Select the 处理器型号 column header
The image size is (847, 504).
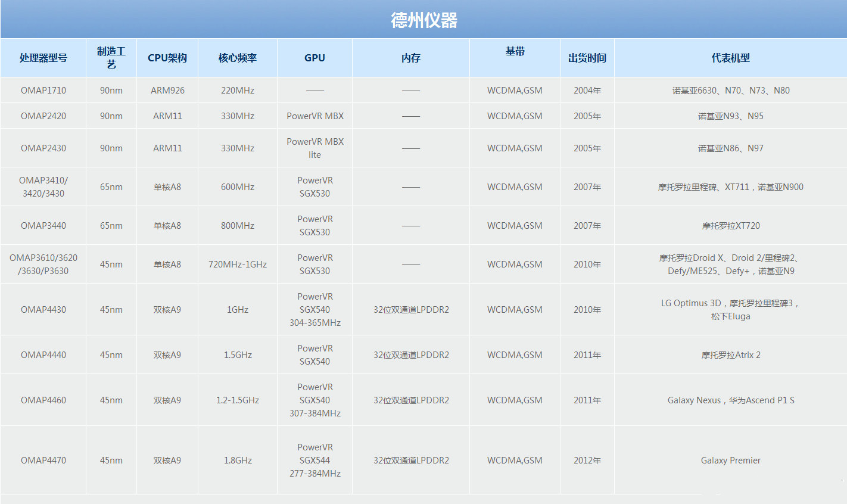[43, 58]
